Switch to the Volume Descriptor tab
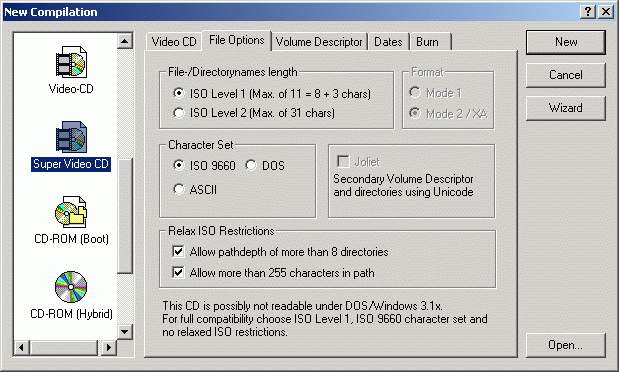 (319, 42)
